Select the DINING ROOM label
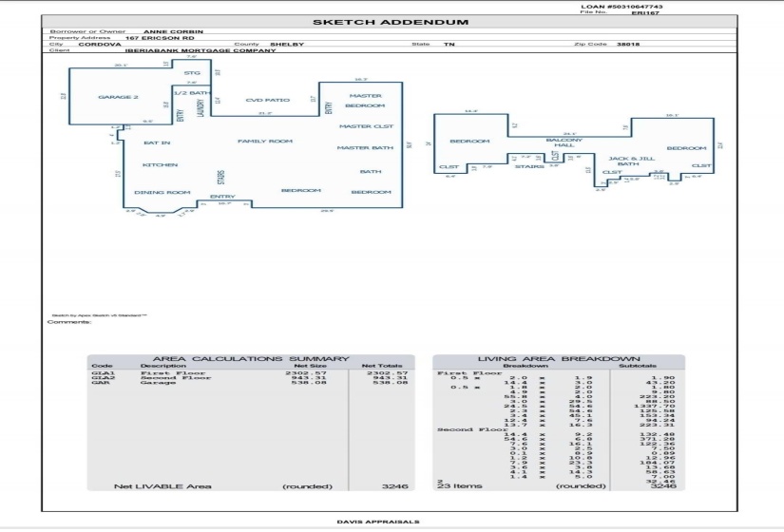 pyautogui.click(x=163, y=193)
